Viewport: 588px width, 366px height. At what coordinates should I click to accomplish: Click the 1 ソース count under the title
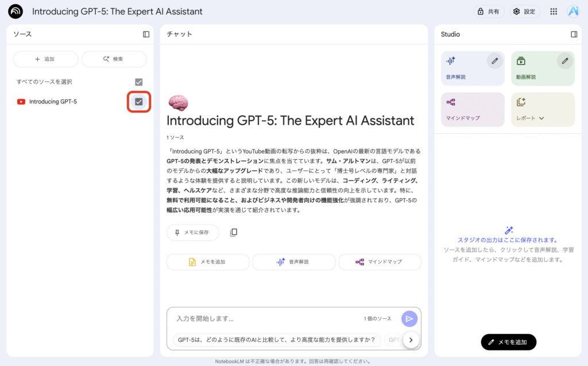pos(175,137)
